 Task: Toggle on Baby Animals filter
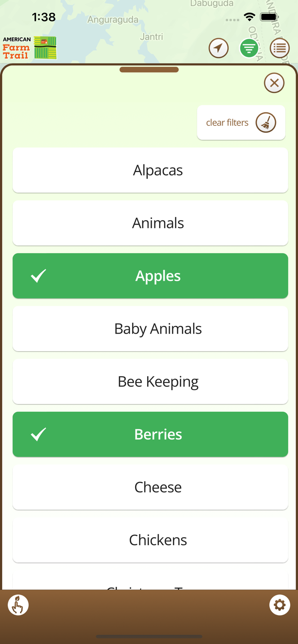click(150, 328)
